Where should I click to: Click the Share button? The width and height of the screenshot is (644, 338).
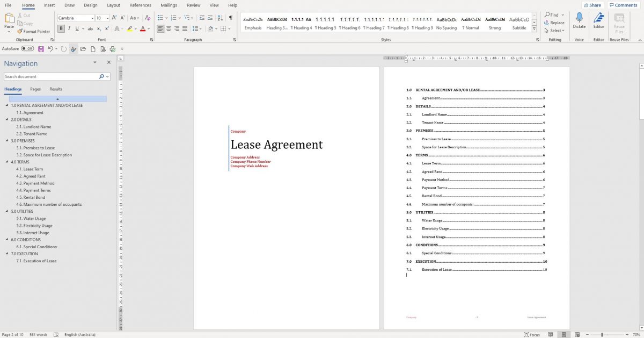pyautogui.click(x=591, y=5)
